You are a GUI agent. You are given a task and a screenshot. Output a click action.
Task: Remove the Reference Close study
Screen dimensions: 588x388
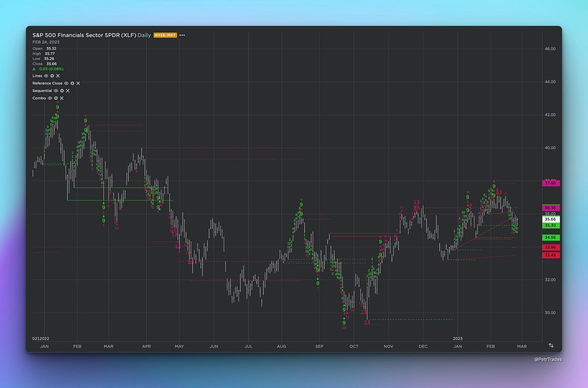point(78,83)
